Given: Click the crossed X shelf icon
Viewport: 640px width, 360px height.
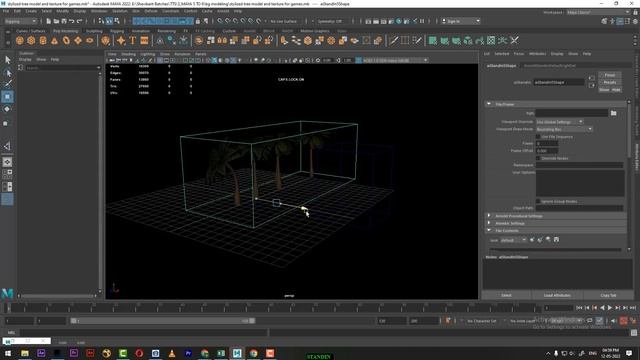Looking at the screenshot, I should (515, 40).
